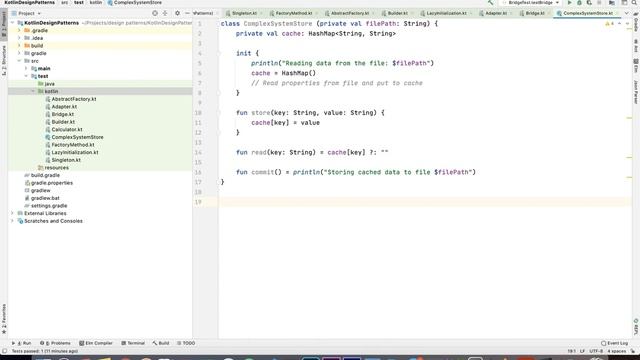
Task: Click the LF line separator status entry
Action: coord(582,351)
